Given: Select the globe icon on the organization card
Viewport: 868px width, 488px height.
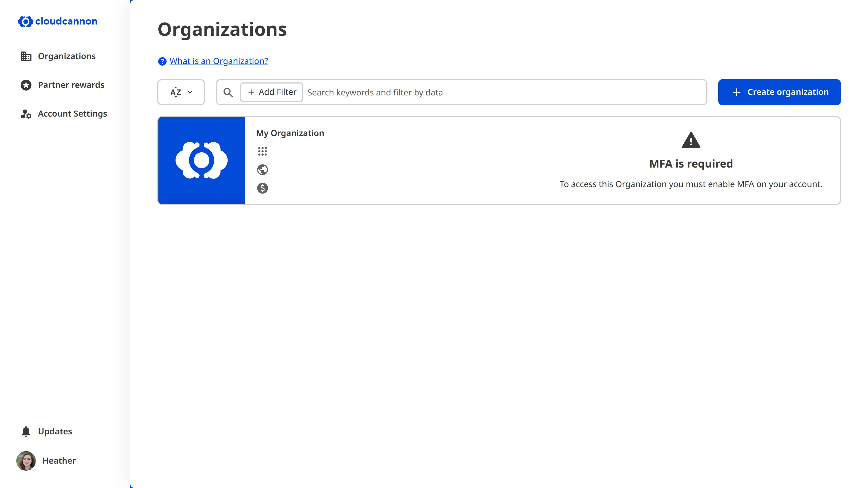Looking at the screenshot, I should [263, 170].
